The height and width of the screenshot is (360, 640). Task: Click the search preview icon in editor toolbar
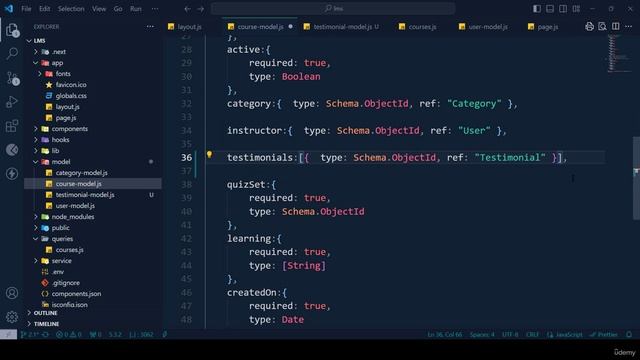click(602, 27)
